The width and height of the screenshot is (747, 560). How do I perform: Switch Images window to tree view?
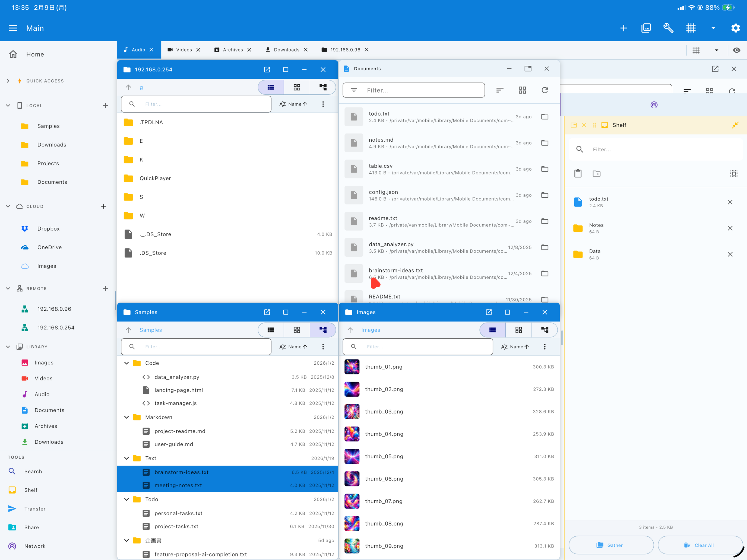545,330
